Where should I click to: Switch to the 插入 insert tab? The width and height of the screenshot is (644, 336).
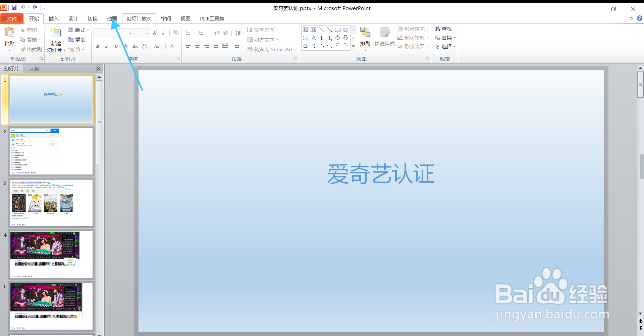(53, 19)
